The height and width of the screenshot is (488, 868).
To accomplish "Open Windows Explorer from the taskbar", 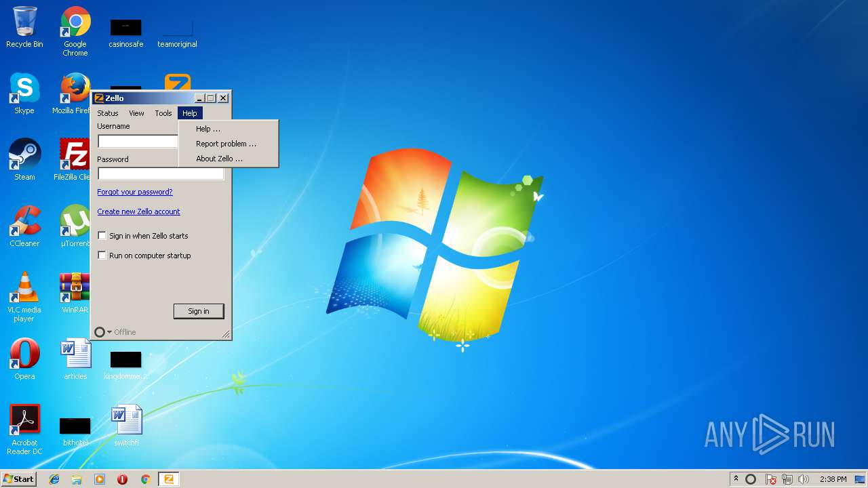I will coord(77,479).
